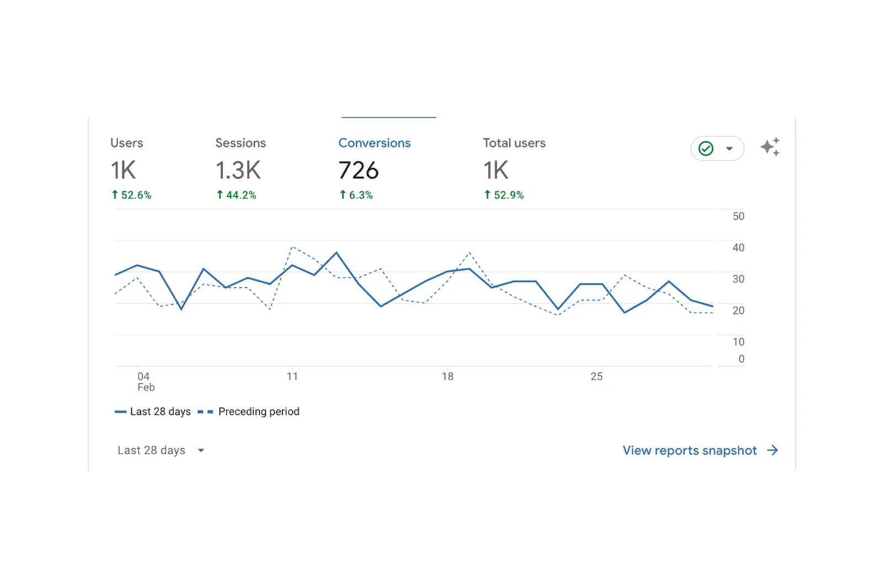
Task: Expand the data quality dropdown arrow
Action: [729, 148]
